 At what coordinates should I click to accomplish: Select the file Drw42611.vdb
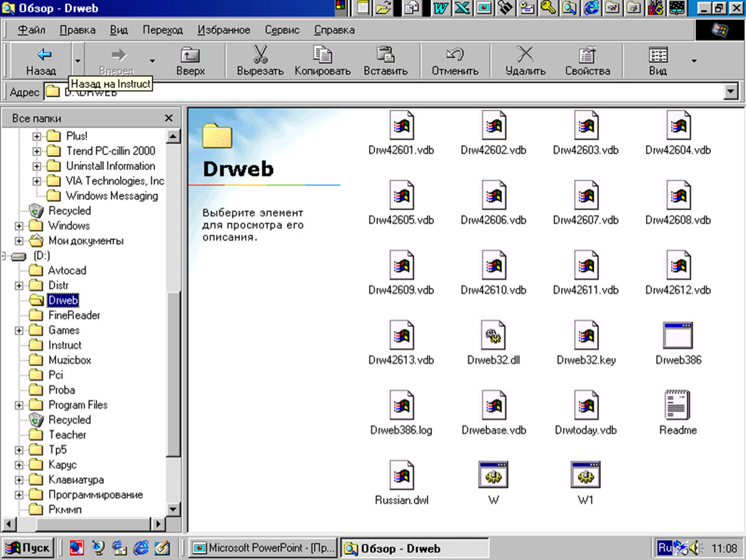click(586, 274)
